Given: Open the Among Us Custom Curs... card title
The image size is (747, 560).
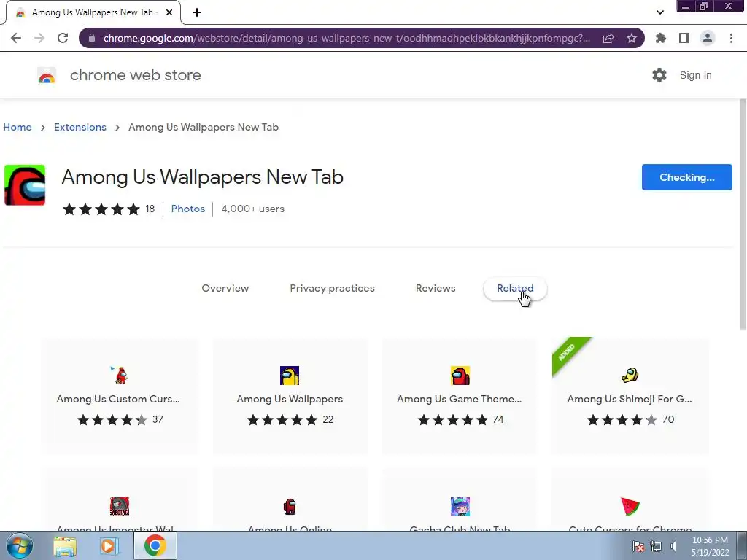Looking at the screenshot, I should pos(118,399).
